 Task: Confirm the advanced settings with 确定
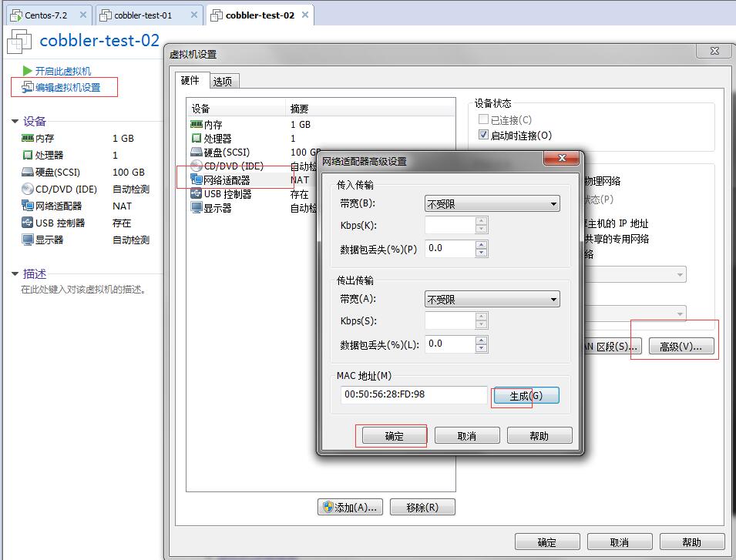[x=394, y=436]
